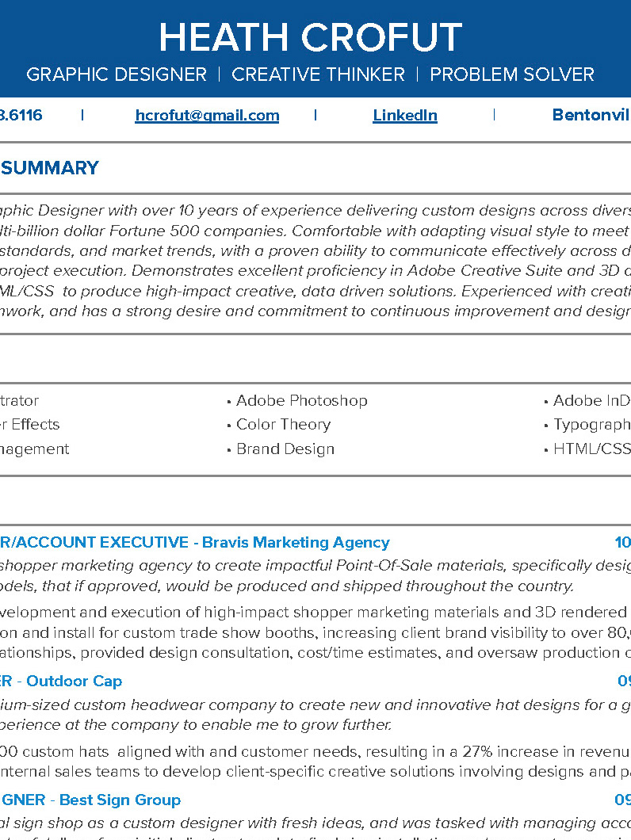Screen dimensions: 631x840
Task: Open the LinkedIn profile link
Action: tap(405, 116)
